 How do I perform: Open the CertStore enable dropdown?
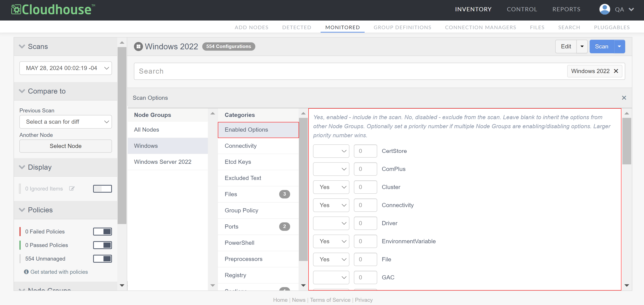[331, 151]
